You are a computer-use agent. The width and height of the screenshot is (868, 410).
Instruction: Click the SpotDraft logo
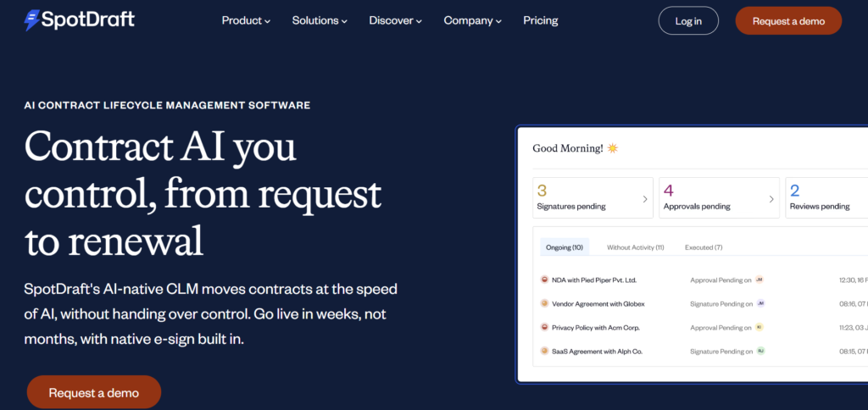point(79,20)
